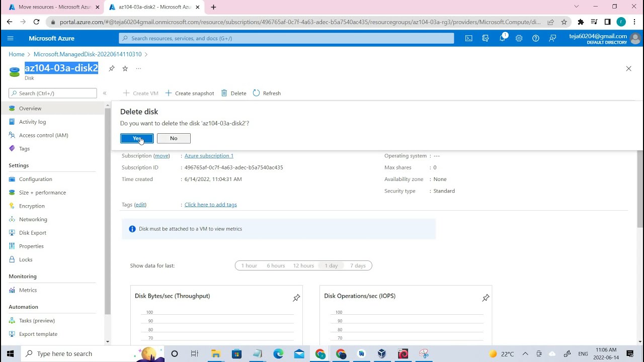Open Microsoft.ManagedDisk-20220614110310 breadcrumb

[x=88, y=54]
